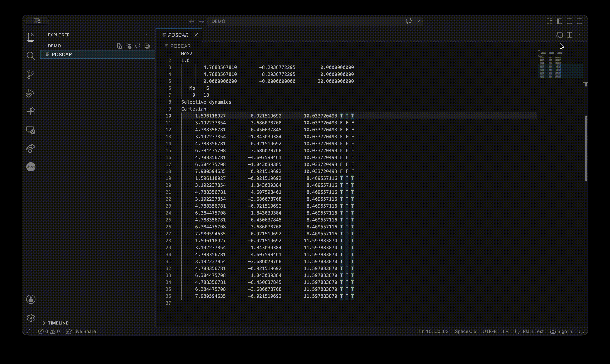Customize layout from title bar
This screenshot has height=364, width=610.
549,21
